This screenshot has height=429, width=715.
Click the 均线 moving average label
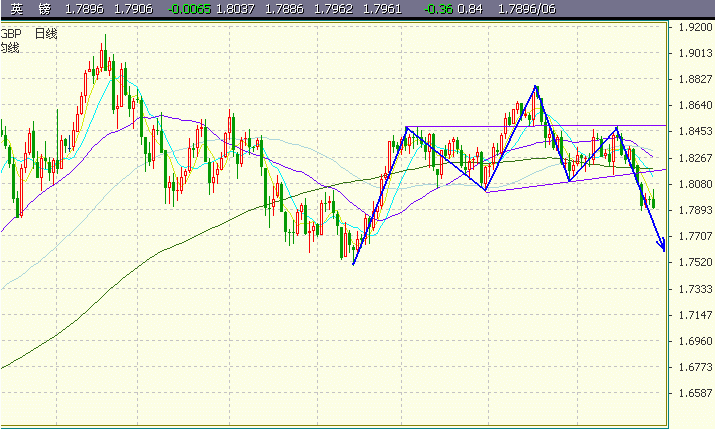click(10, 47)
